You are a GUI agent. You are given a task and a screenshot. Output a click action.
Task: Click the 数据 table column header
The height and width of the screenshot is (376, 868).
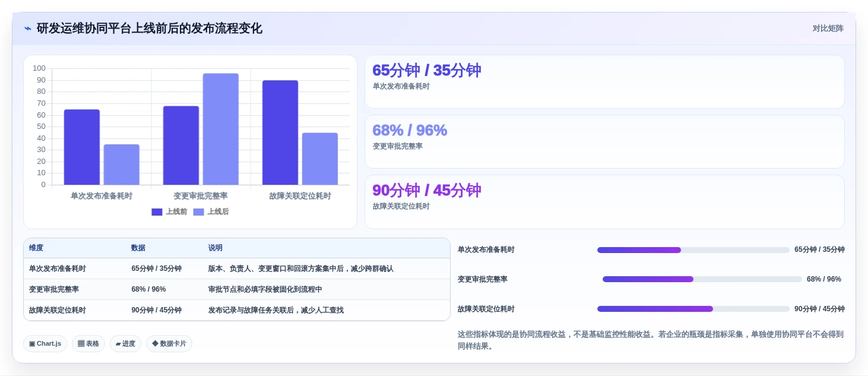click(x=138, y=248)
